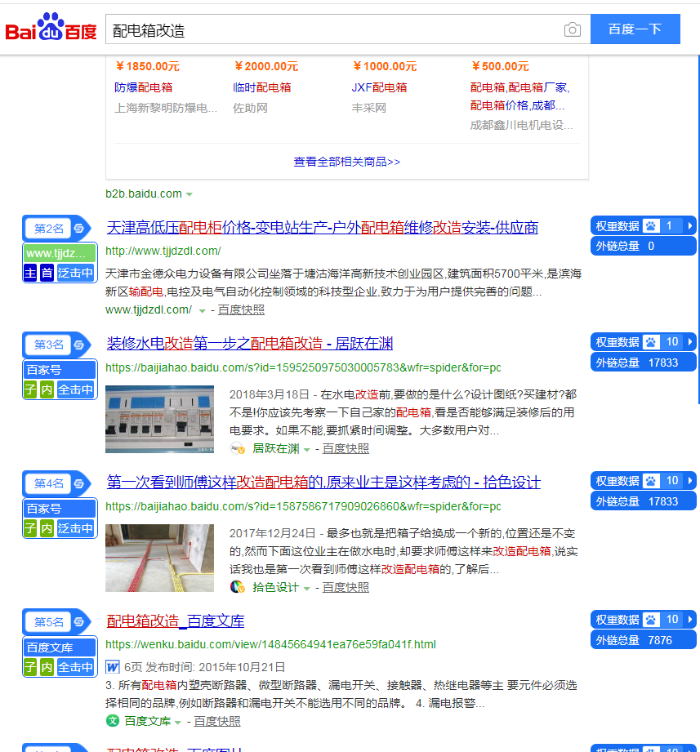Screen dimensions: 700x752
Task: Click 子 tag under rank 3
Action: pyautogui.click(x=30, y=389)
